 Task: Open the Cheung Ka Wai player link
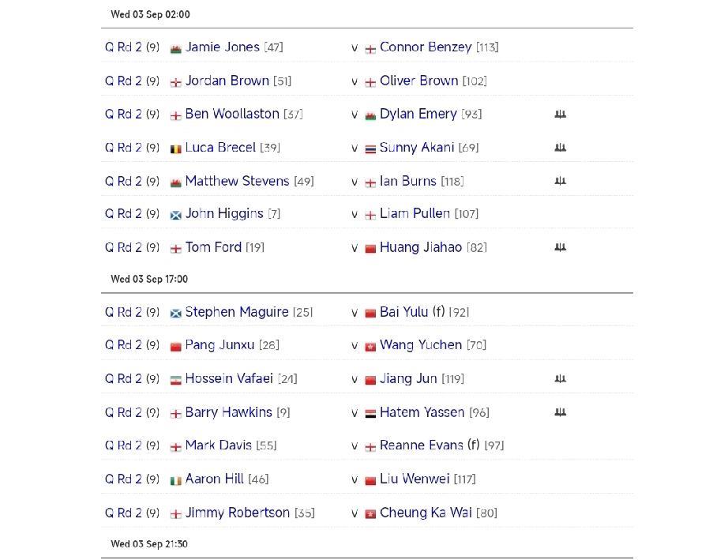coord(425,513)
